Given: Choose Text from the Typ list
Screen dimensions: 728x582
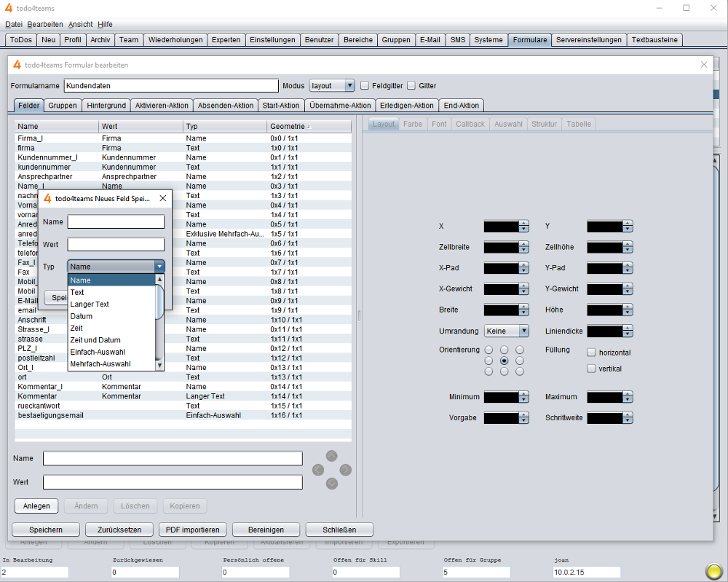Looking at the screenshot, I should point(111,292).
